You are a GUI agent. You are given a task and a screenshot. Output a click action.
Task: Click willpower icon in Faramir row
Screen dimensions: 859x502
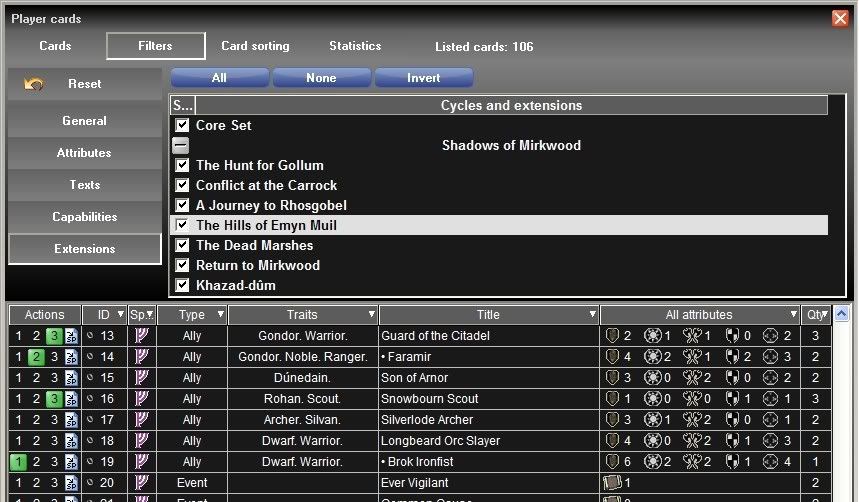(652, 357)
